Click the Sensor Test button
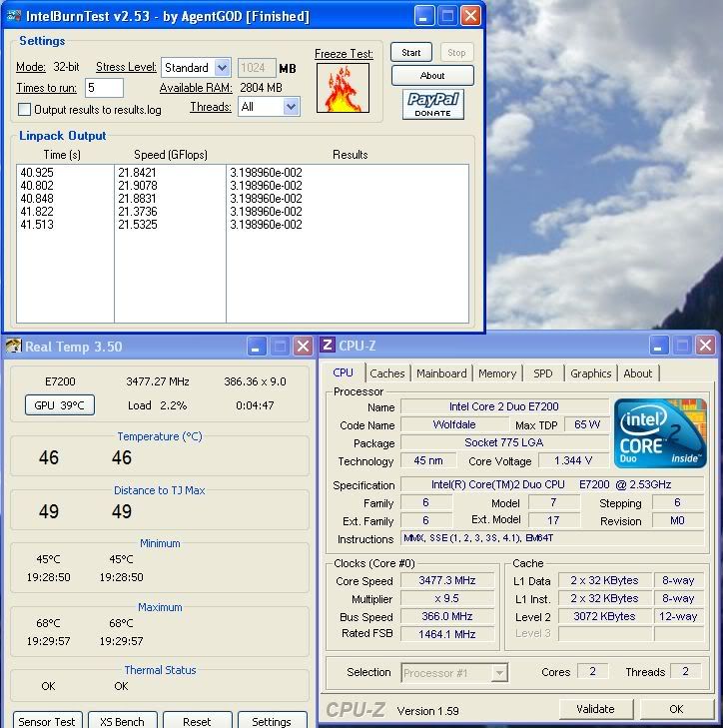723x728 pixels. [47, 721]
